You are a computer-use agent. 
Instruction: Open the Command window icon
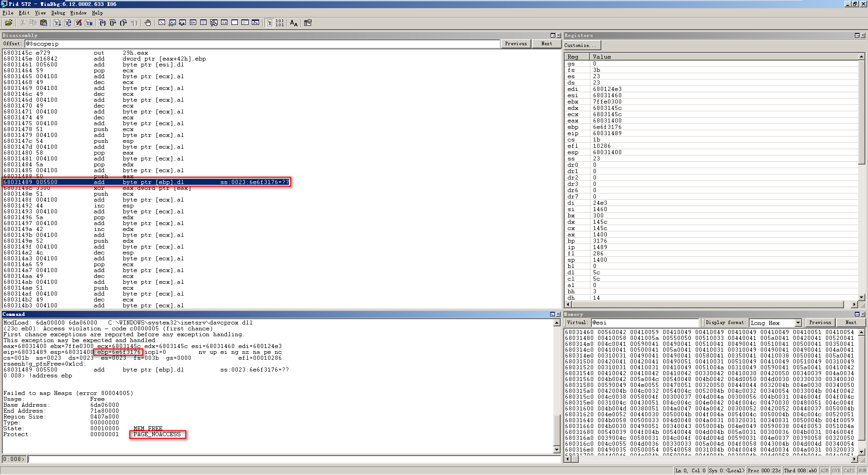coord(162,23)
